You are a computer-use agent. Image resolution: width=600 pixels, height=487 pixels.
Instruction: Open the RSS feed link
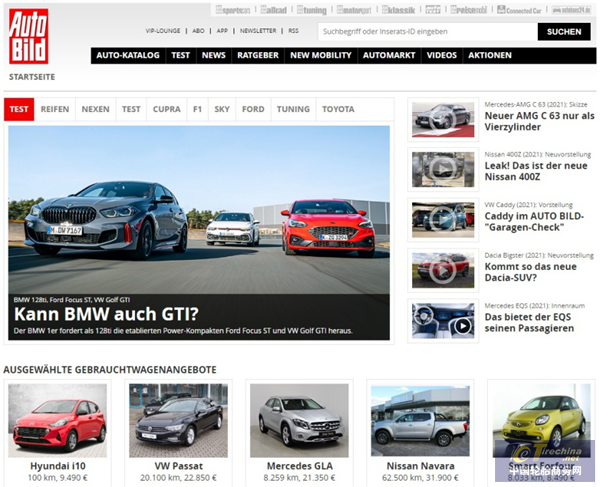[293, 31]
